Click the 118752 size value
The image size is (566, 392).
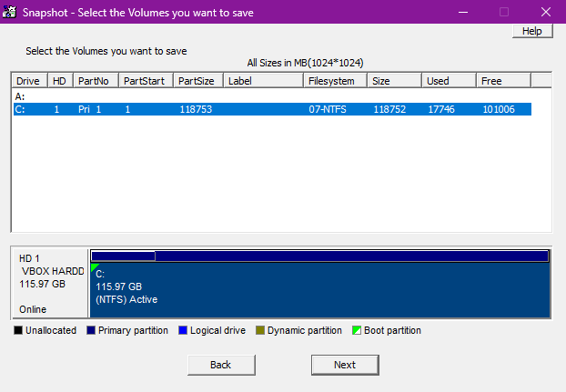pyautogui.click(x=389, y=109)
